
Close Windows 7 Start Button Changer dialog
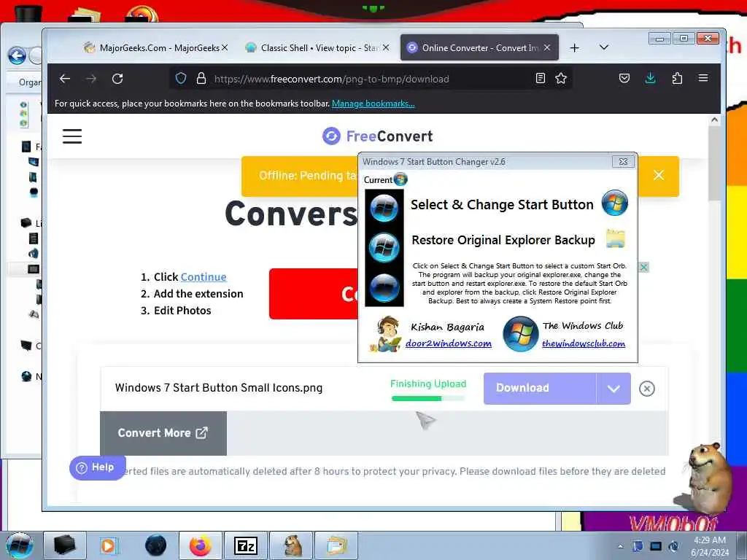tap(623, 161)
